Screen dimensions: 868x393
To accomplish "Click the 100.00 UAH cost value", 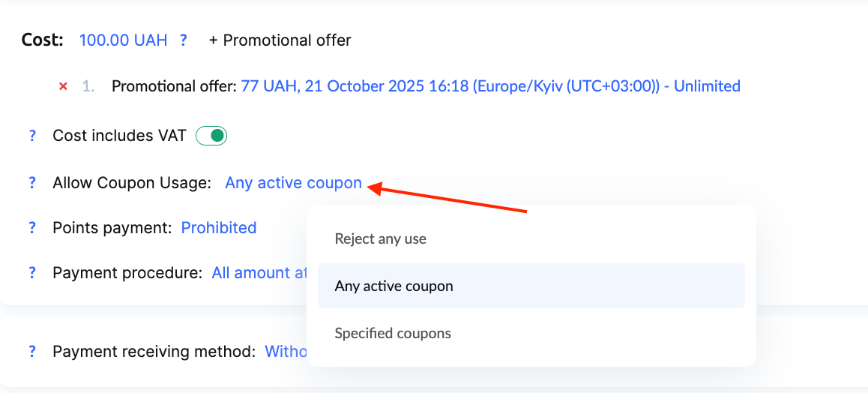I will tap(124, 40).
